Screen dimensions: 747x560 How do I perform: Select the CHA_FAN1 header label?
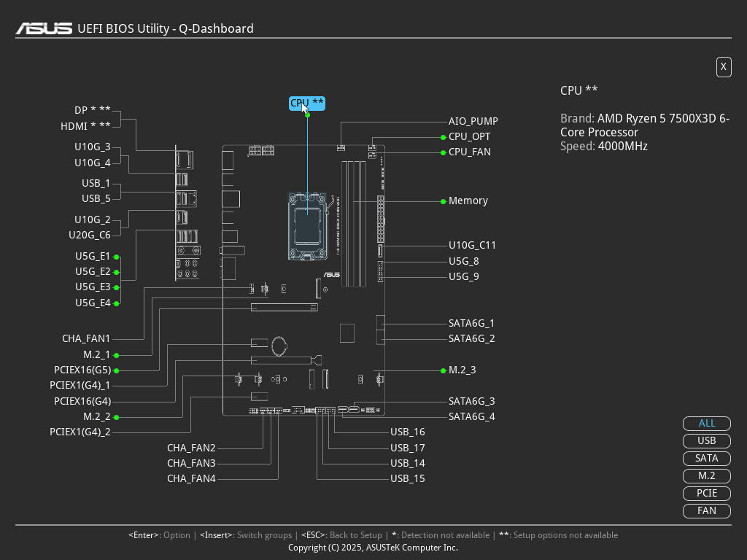tap(86, 339)
